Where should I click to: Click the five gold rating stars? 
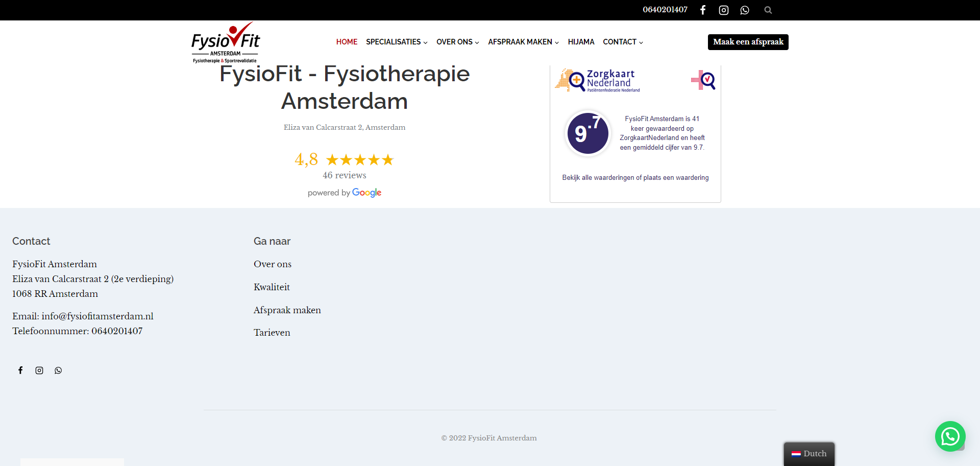point(360,160)
